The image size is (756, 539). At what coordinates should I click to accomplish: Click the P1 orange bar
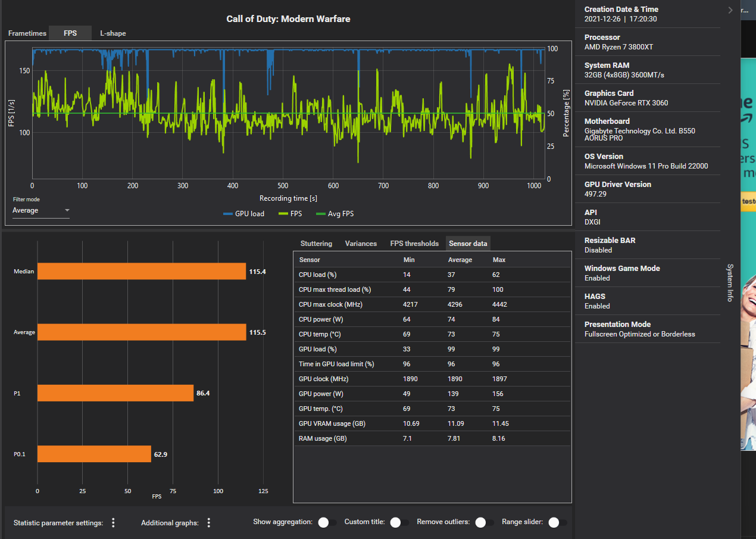[115, 393]
